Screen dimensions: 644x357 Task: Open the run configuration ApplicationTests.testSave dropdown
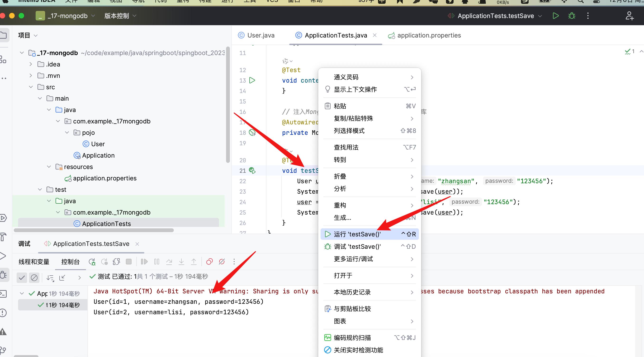[495, 16]
